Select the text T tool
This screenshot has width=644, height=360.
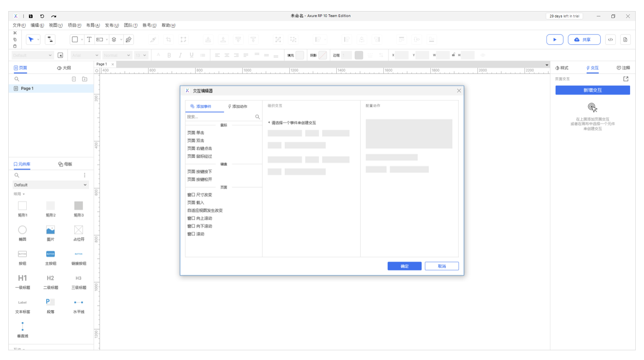click(89, 40)
